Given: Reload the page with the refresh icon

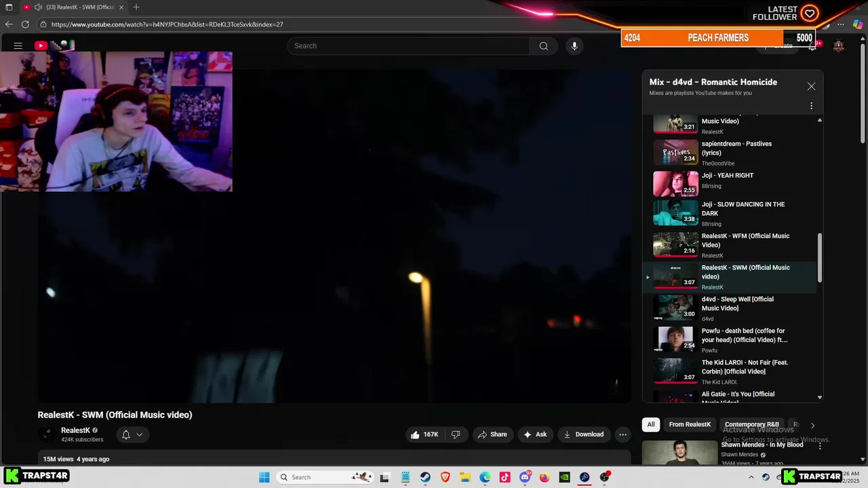Looking at the screenshot, I should [x=25, y=24].
